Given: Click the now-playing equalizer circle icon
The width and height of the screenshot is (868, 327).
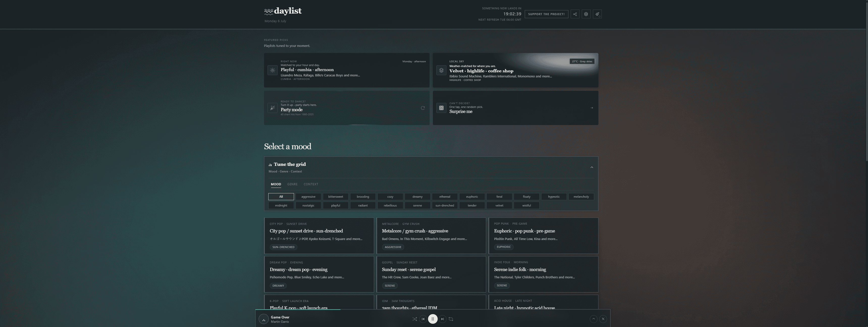Looking at the screenshot, I should pos(264,319).
